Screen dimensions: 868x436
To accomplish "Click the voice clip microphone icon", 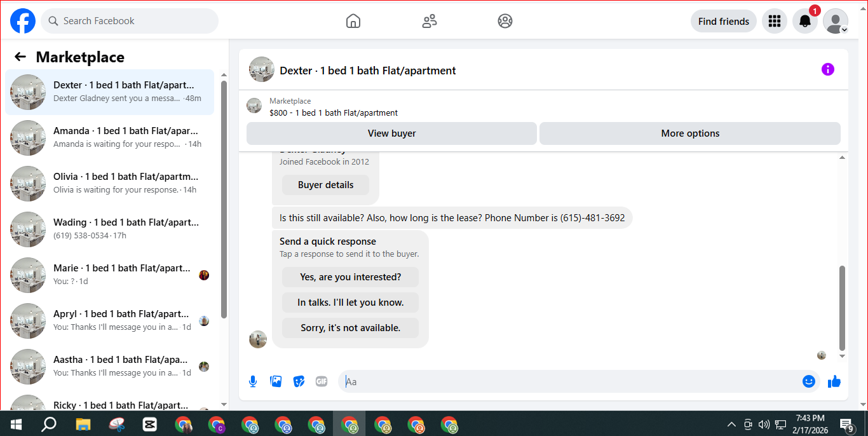I will (253, 381).
